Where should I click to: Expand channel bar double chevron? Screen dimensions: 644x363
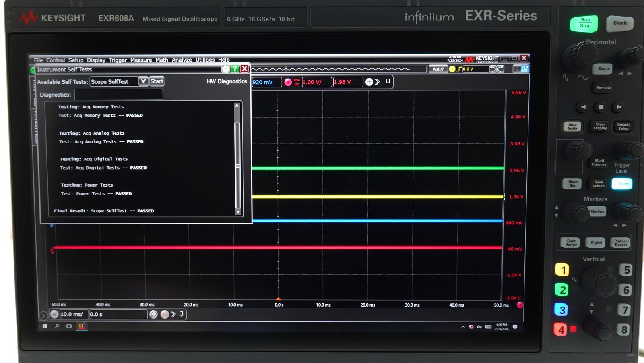coord(377,82)
